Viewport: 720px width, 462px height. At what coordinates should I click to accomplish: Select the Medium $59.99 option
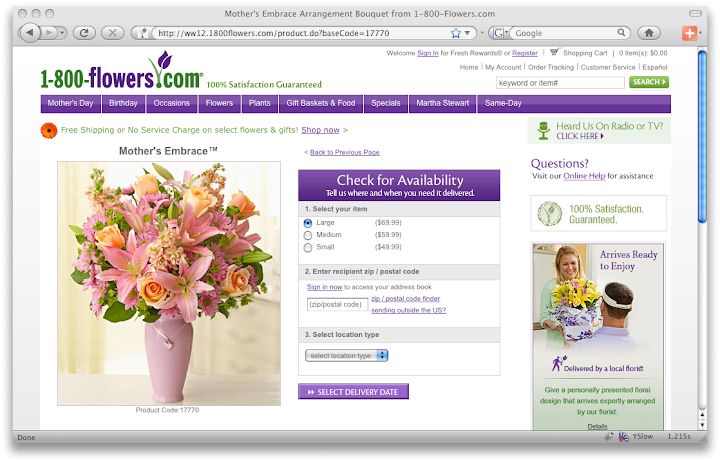coord(308,236)
